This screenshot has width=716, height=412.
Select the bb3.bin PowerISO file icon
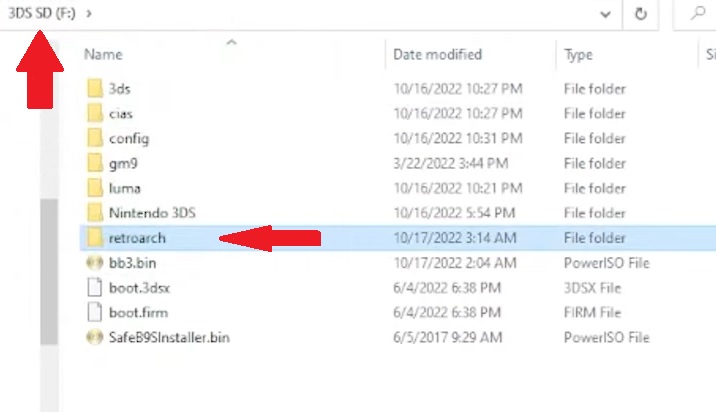pyautogui.click(x=95, y=262)
